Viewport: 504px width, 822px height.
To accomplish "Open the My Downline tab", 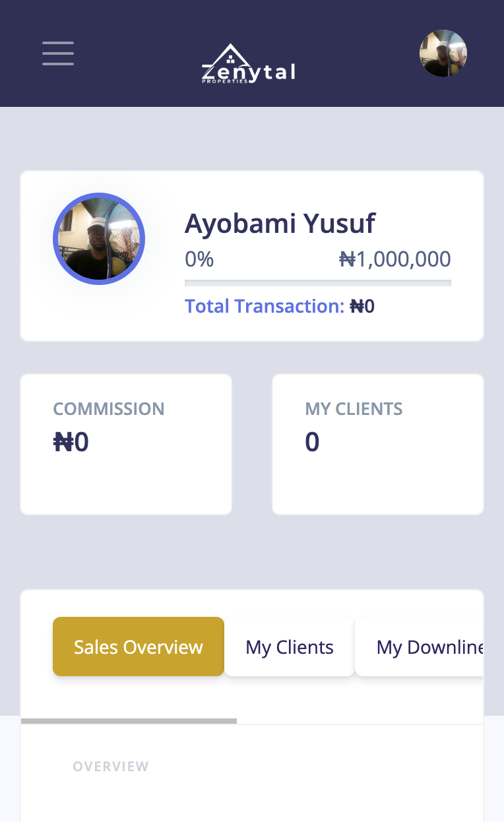I will [x=429, y=647].
